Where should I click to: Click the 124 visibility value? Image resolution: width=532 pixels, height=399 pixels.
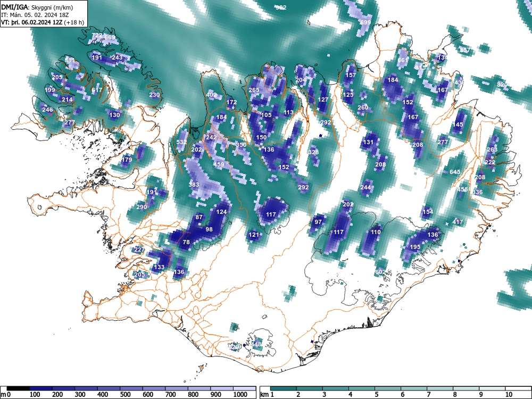point(221,212)
